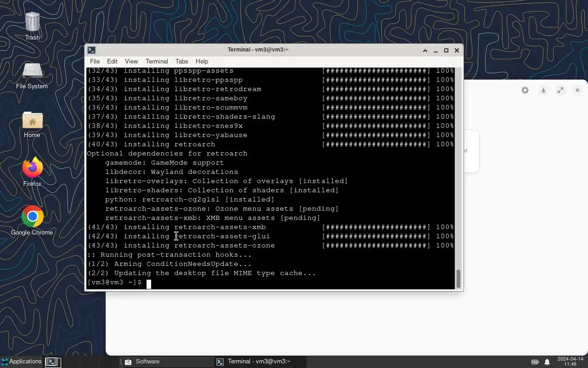The height and width of the screenshot is (368, 588).
Task: Switch to Terminal - vm3@vm3 taskbar button
Action: 260,362
